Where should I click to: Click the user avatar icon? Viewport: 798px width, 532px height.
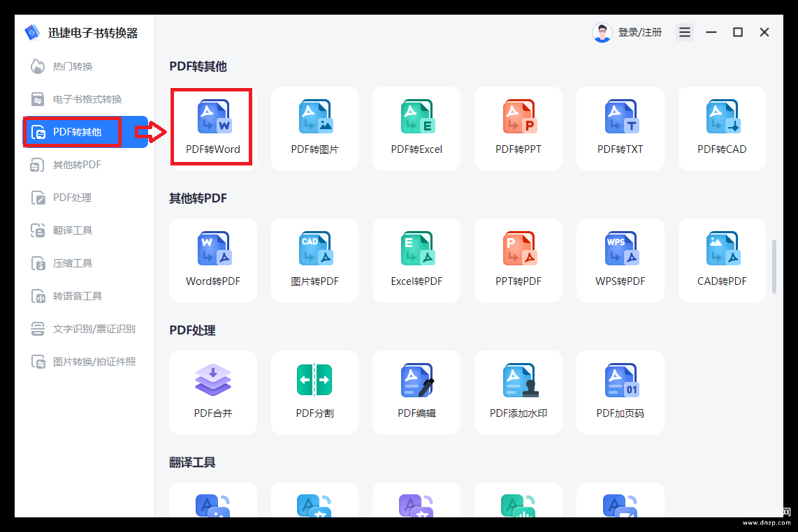pos(602,33)
